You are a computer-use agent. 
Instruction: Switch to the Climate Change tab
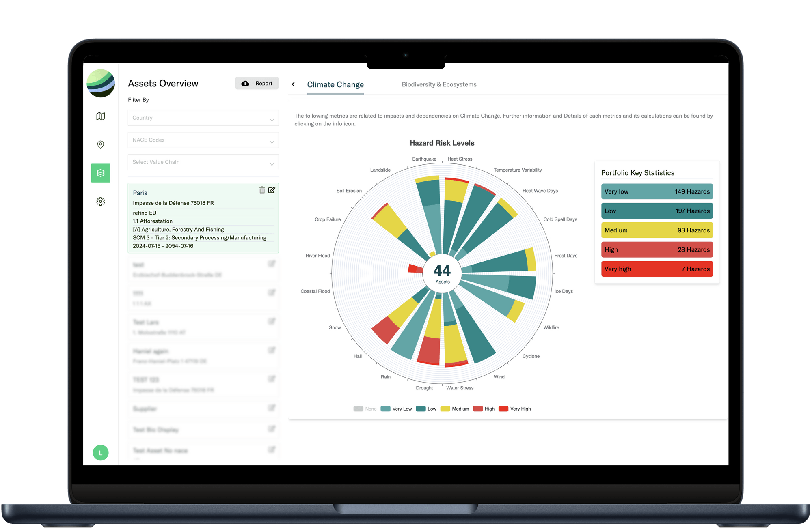(335, 85)
